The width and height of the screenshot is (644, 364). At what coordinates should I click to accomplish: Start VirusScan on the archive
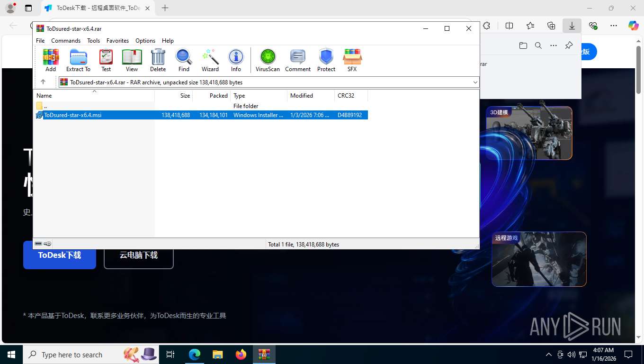click(x=268, y=60)
